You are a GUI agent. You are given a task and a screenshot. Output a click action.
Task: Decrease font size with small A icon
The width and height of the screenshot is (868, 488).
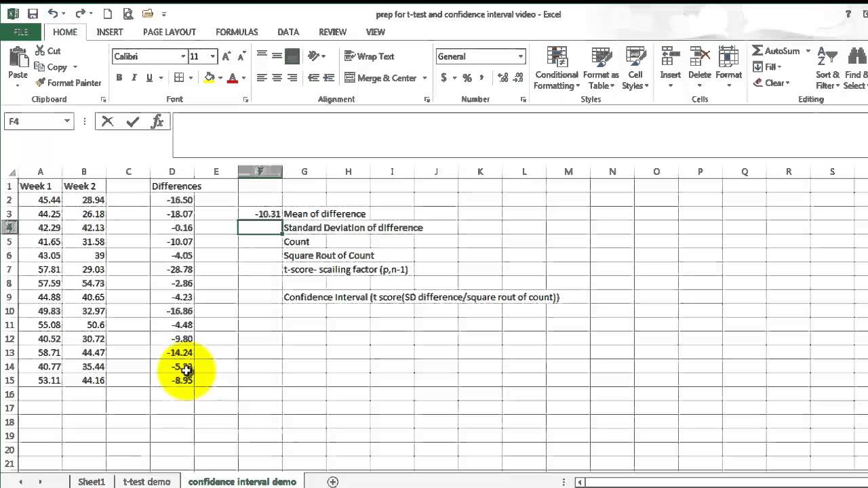243,56
